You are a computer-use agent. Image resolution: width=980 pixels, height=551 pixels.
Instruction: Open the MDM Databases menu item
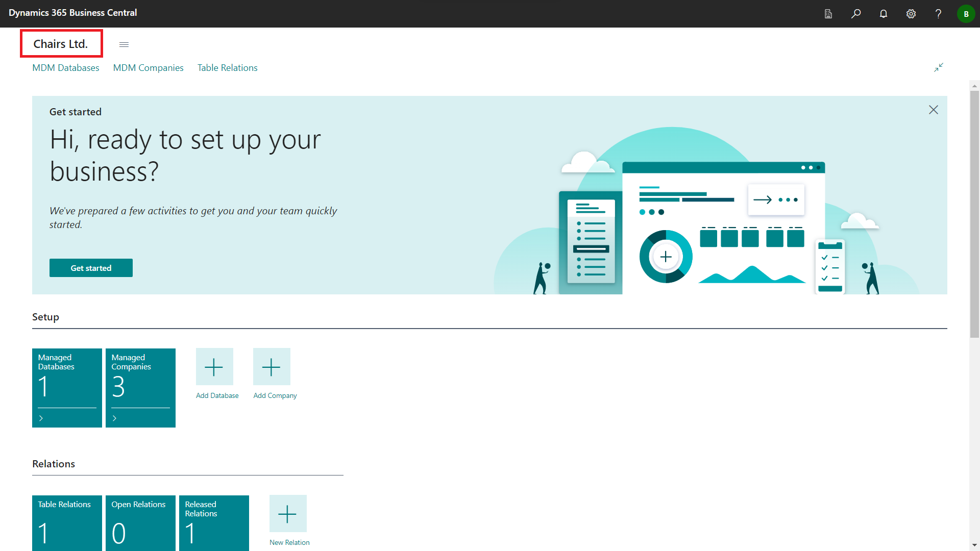tap(66, 68)
